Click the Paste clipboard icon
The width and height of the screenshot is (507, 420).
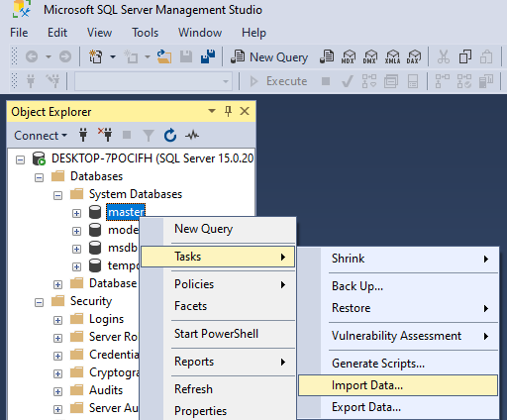pos(486,56)
